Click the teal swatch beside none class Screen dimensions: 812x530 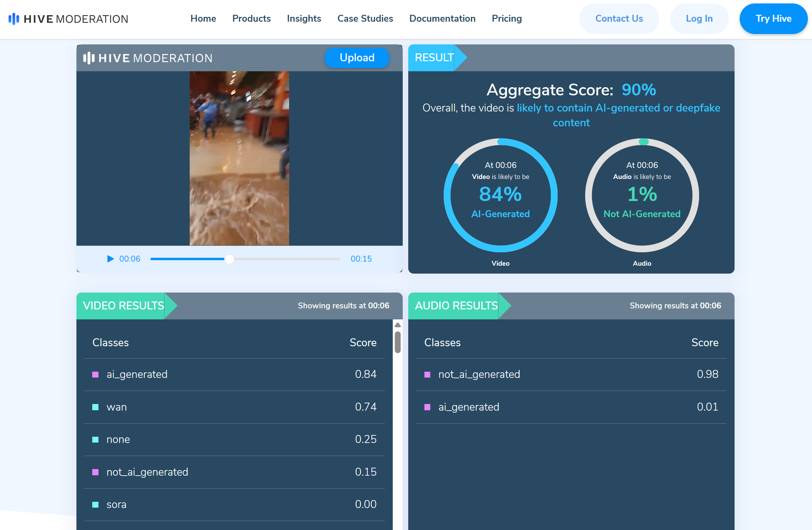point(95,439)
